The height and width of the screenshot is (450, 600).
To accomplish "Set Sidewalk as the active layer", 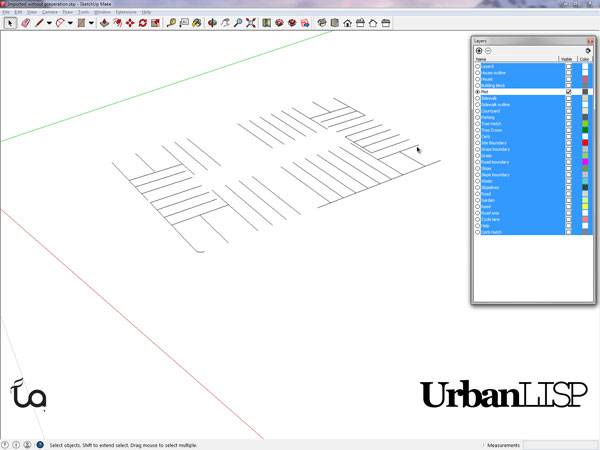I will click(x=477, y=98).
